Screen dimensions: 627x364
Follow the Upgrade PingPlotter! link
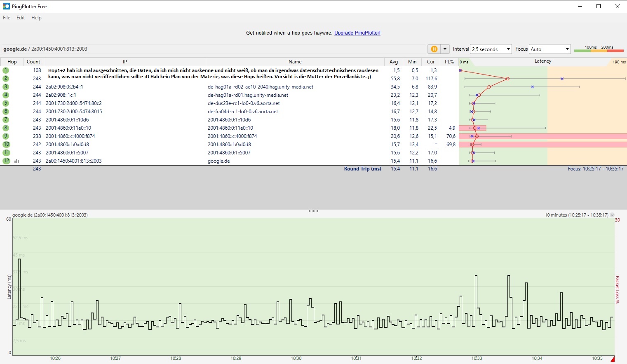point(357,33)
